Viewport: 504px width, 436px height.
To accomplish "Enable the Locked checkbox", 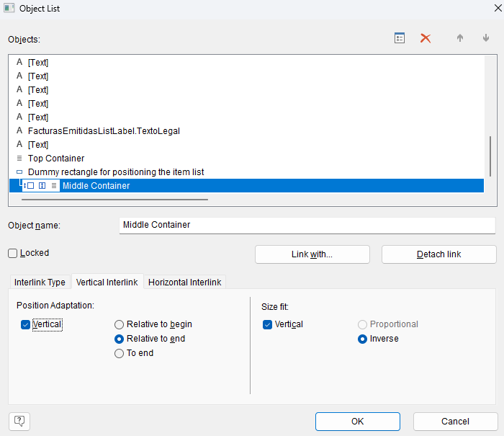I will click(13, 253).
